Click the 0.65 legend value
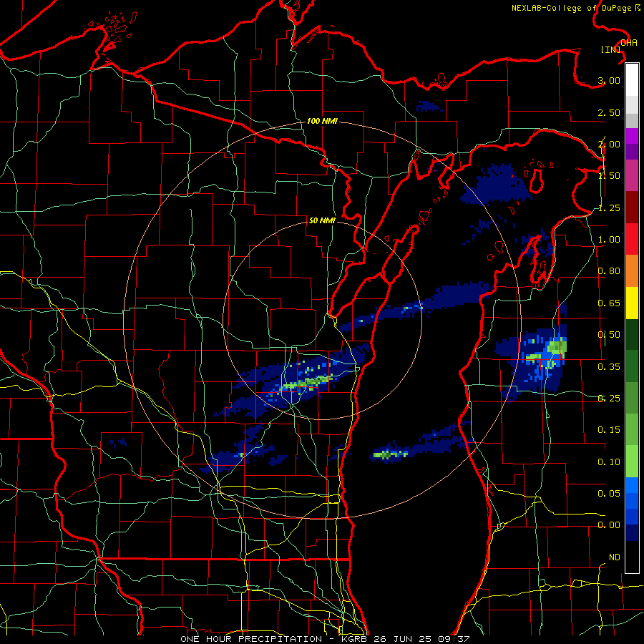 coord(609,303)
